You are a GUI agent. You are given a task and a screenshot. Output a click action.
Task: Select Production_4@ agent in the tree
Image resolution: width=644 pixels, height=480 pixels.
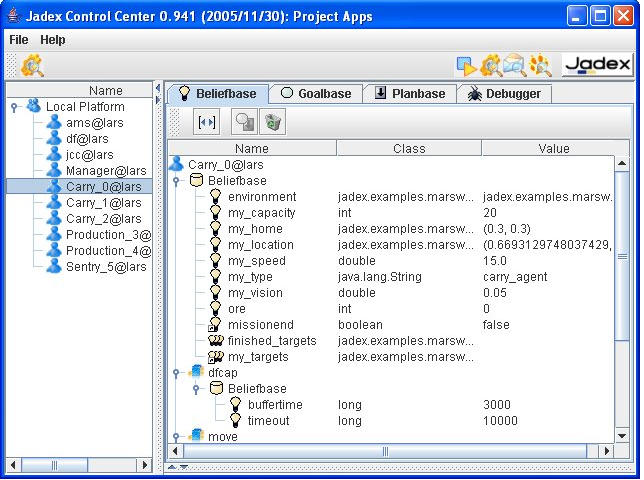point(108,250)
